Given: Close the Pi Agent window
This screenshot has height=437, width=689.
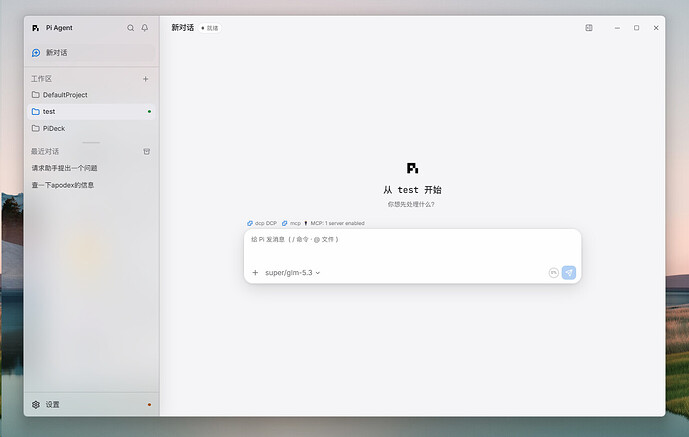Looking at the screenshot, I should [656, 28].
